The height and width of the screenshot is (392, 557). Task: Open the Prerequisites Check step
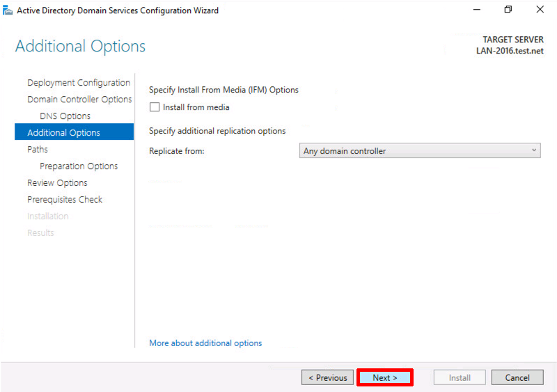click(65, 199)
